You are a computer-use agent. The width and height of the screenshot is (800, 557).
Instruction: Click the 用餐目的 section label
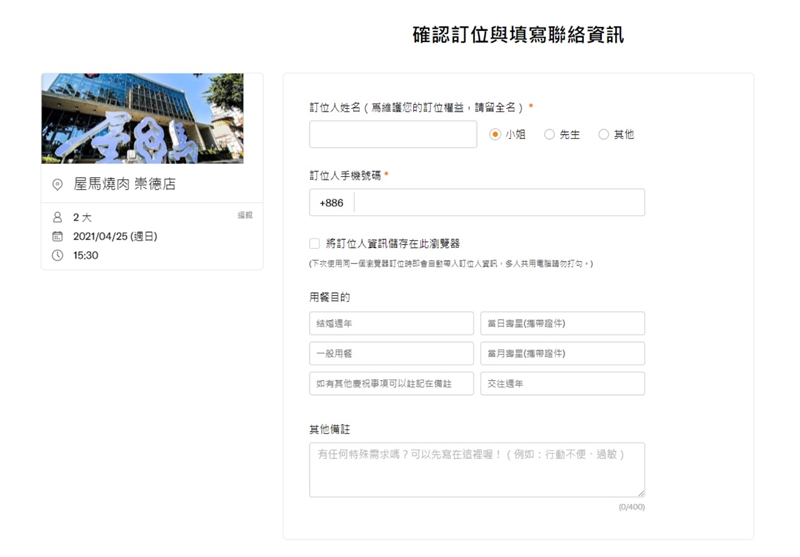click(330, 297)
